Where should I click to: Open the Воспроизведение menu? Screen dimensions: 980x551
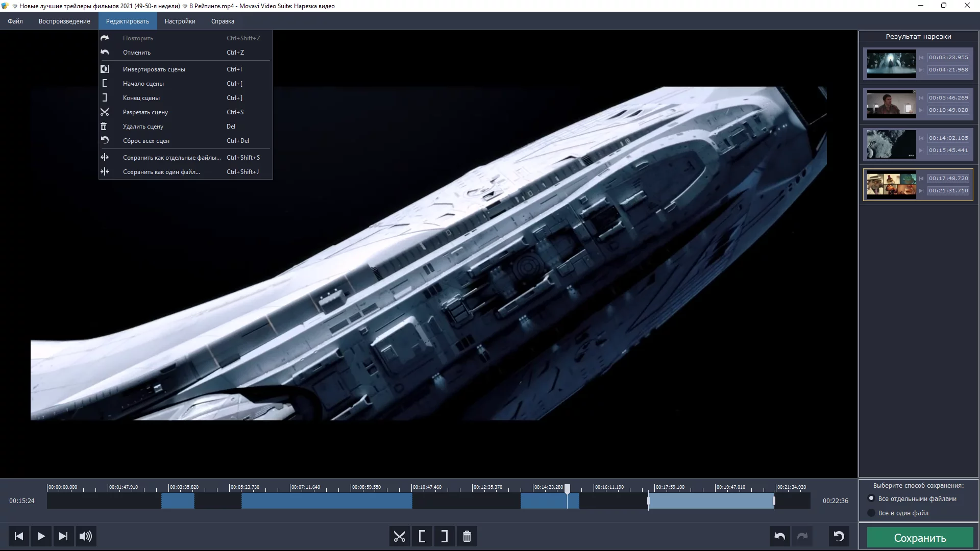(64, 21)
